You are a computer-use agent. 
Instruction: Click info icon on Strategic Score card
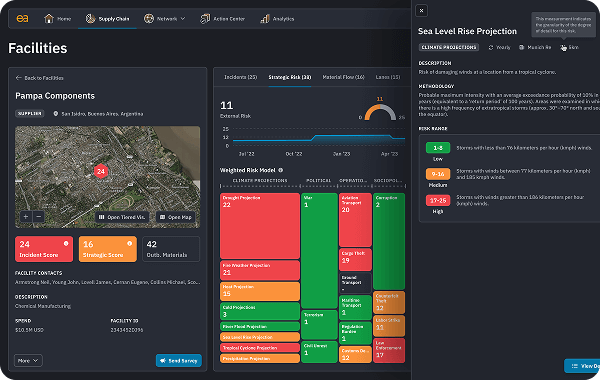tap(129, 243)
